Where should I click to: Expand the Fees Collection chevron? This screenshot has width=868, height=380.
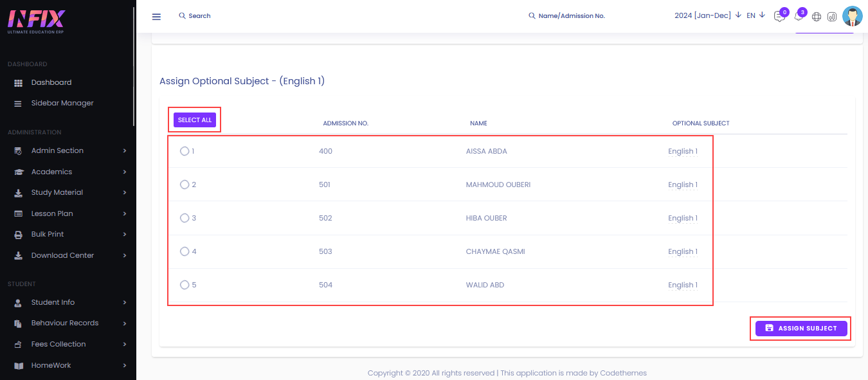click(x=125, y=345)
